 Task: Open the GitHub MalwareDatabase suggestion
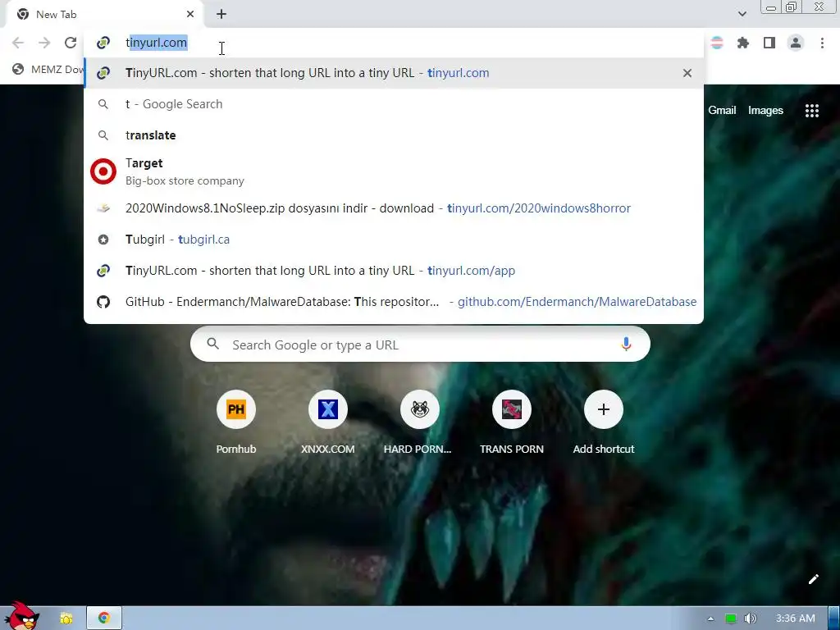(x=394, y=302)
